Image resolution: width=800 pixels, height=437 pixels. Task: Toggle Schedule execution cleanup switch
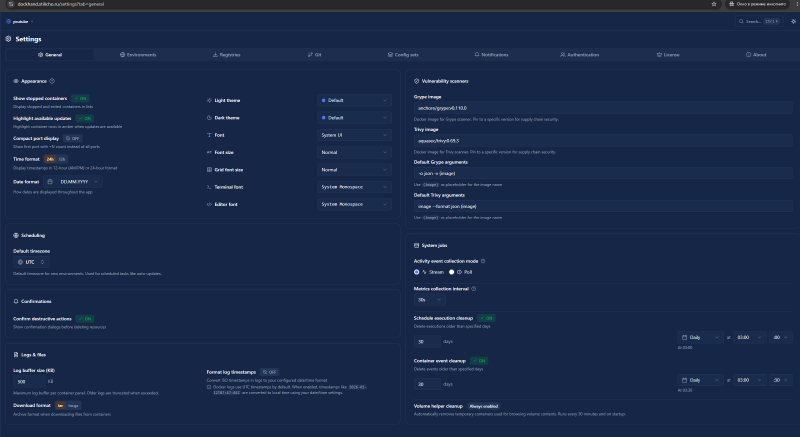click(486, 318)
